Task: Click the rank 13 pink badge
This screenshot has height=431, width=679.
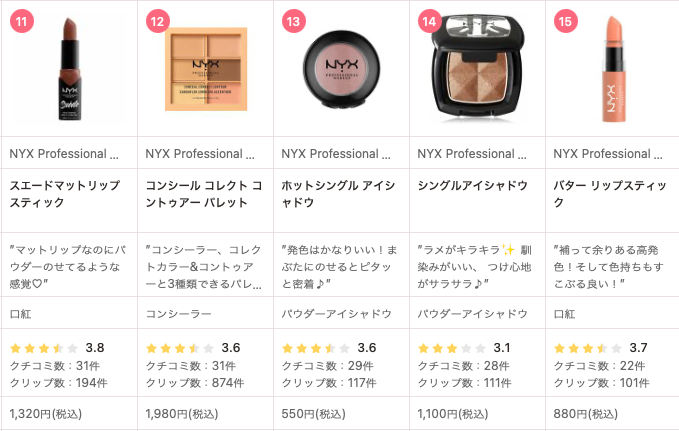Action: point(294,21)
